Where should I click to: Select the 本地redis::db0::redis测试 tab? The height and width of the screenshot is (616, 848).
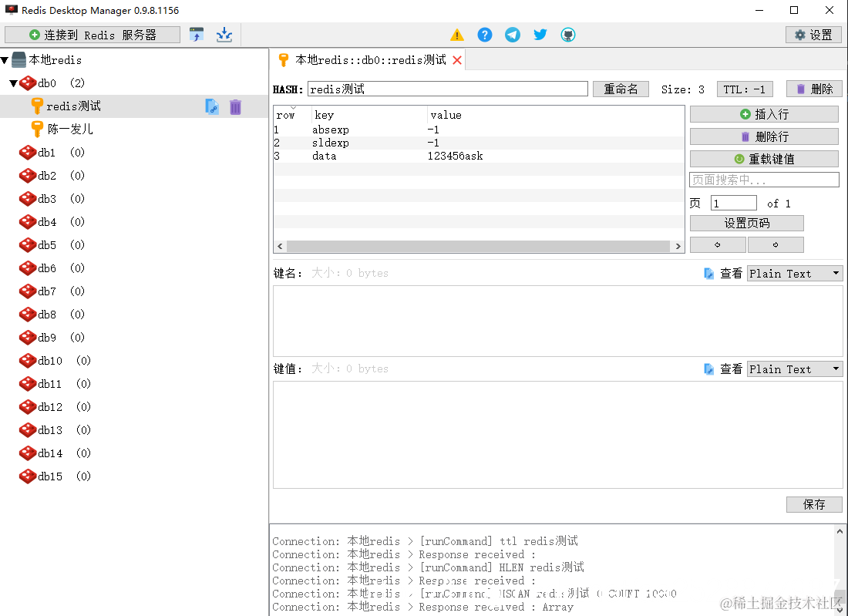(367, 59)
